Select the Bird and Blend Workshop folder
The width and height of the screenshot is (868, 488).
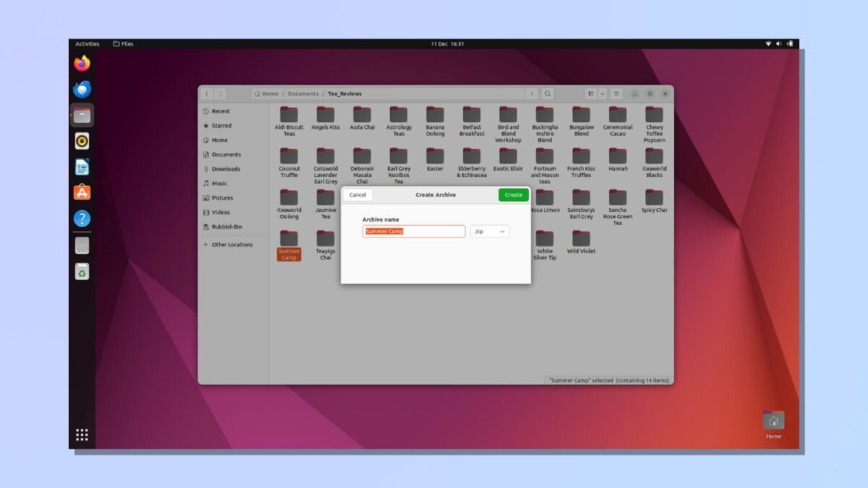point(508,124)
